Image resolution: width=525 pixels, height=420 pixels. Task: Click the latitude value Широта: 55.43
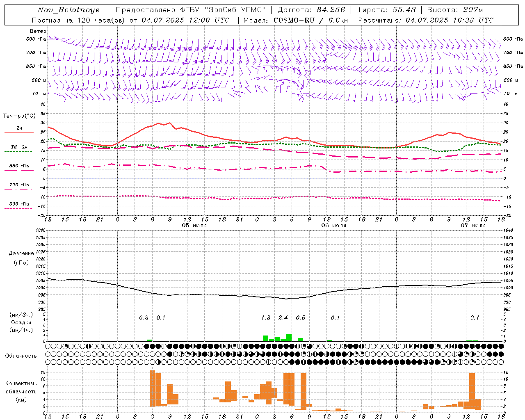click(x=386, y=10)
